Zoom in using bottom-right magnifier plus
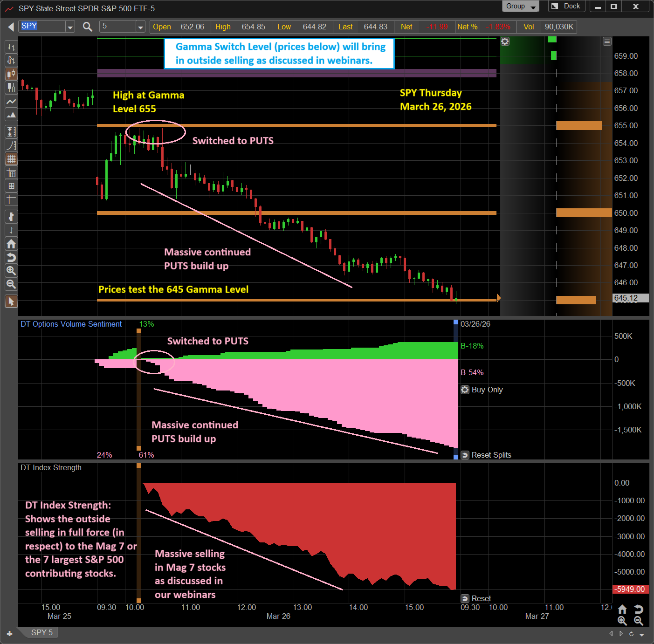 [x=622, y=621]
